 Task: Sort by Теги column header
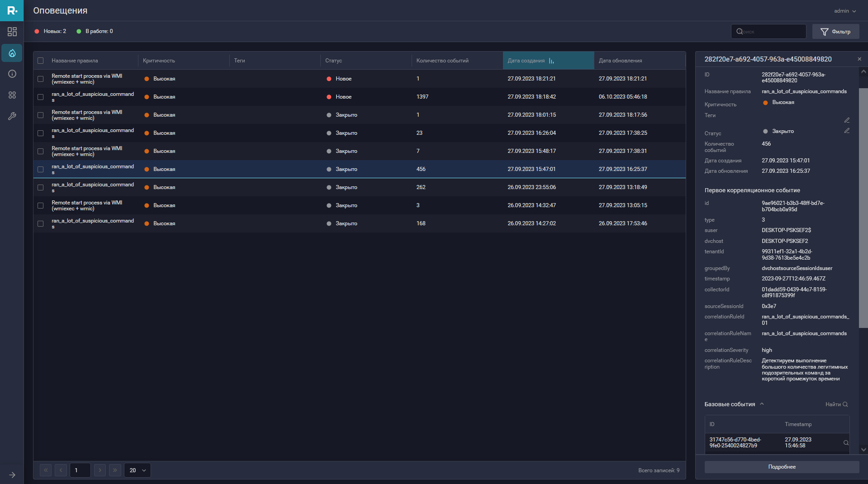[239, 61]
